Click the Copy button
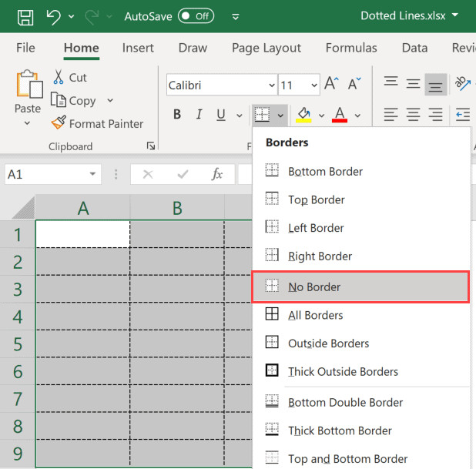 pos(74,101)
